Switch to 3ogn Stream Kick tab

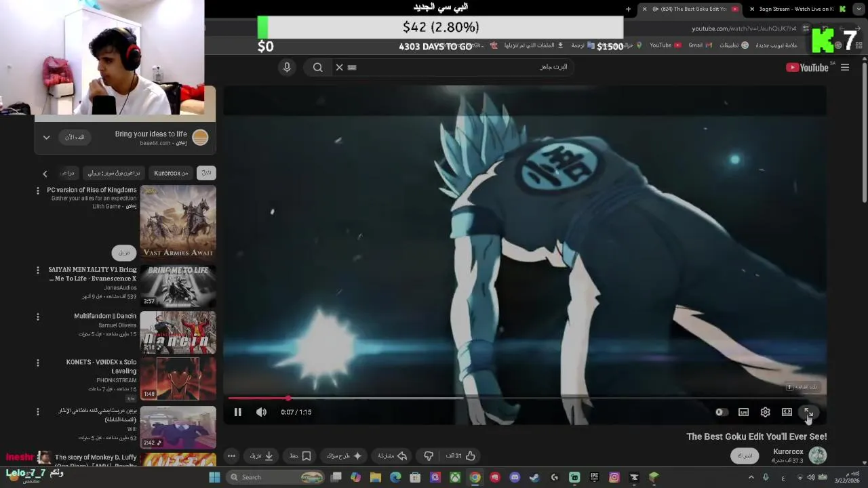[795, 9]
